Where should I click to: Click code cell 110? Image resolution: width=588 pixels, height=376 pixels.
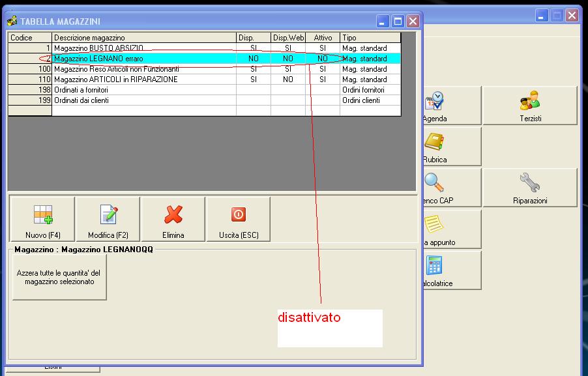[30, 80]
